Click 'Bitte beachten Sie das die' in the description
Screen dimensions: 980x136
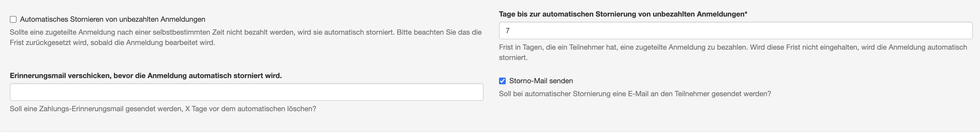point(439,32)
